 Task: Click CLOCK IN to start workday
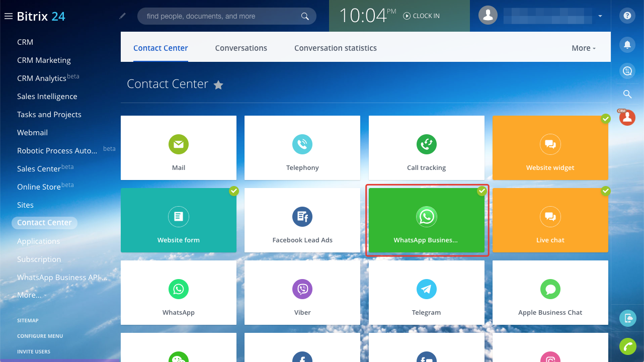[422, 16]
